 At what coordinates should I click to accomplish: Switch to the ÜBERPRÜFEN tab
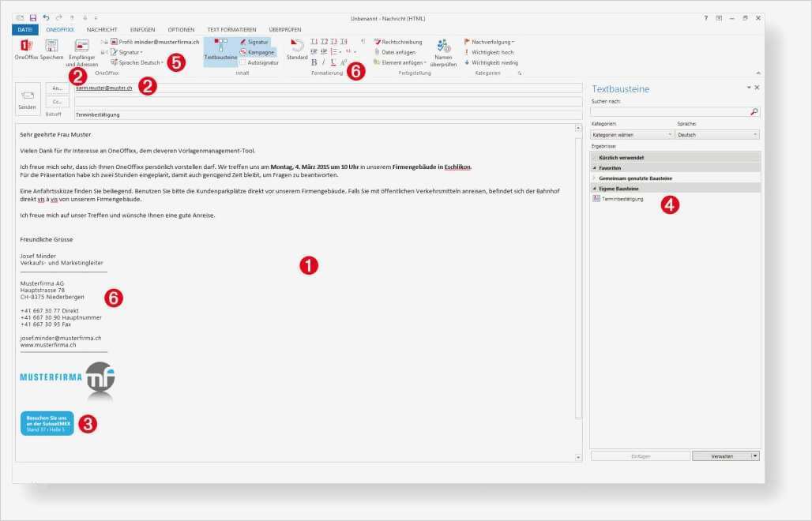285,29
